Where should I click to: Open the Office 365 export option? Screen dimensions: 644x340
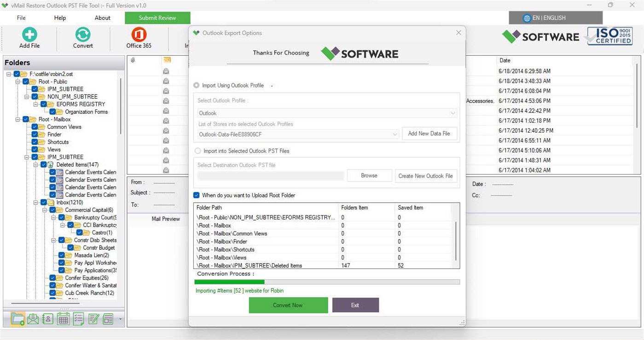click(138, 37)
